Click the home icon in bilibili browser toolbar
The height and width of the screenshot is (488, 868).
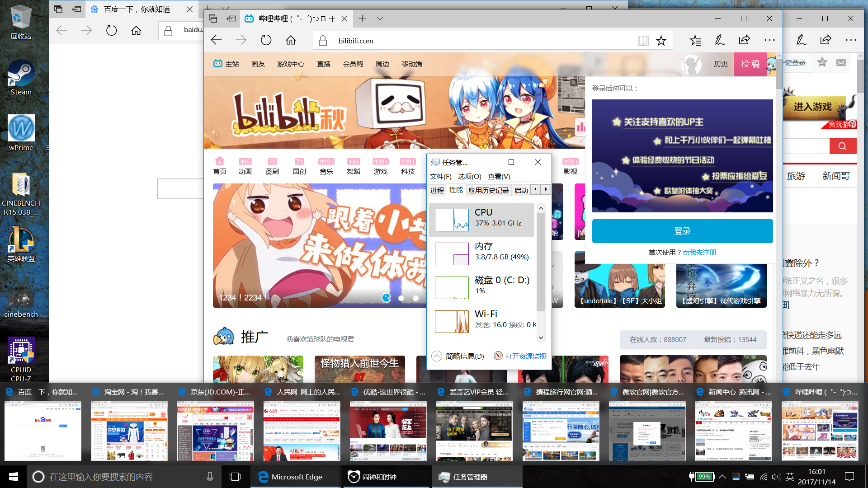coord(291,40)
